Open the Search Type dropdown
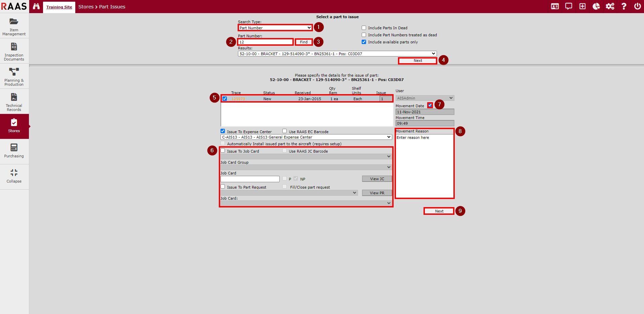 click(x=275, y=28)
